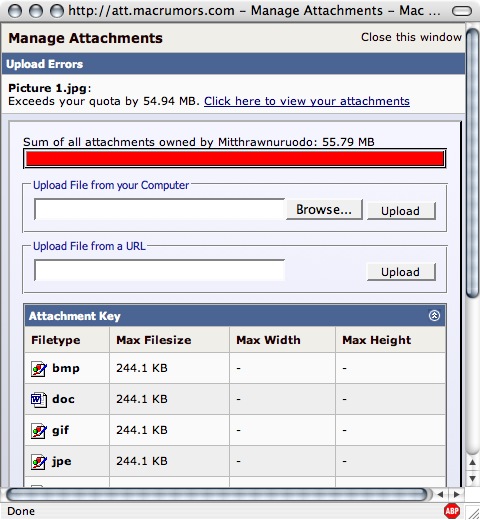
Task: Click the red attachment quota usage bar
Action: point(235,159)
